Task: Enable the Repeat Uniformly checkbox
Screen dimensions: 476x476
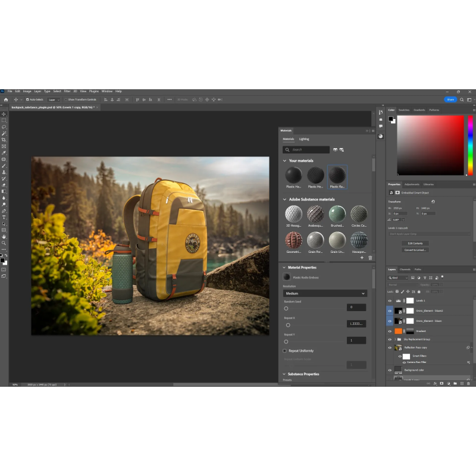Action: (x=284, y=351)
